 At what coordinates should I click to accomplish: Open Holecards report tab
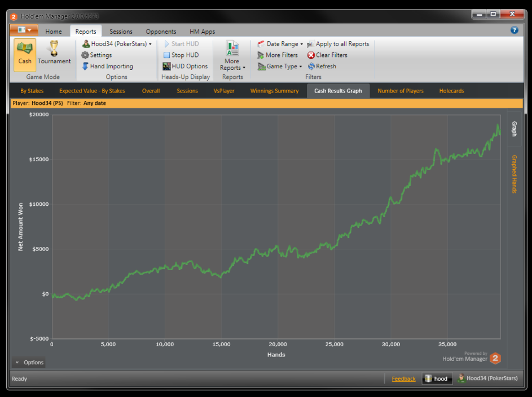tap(451, 91)
